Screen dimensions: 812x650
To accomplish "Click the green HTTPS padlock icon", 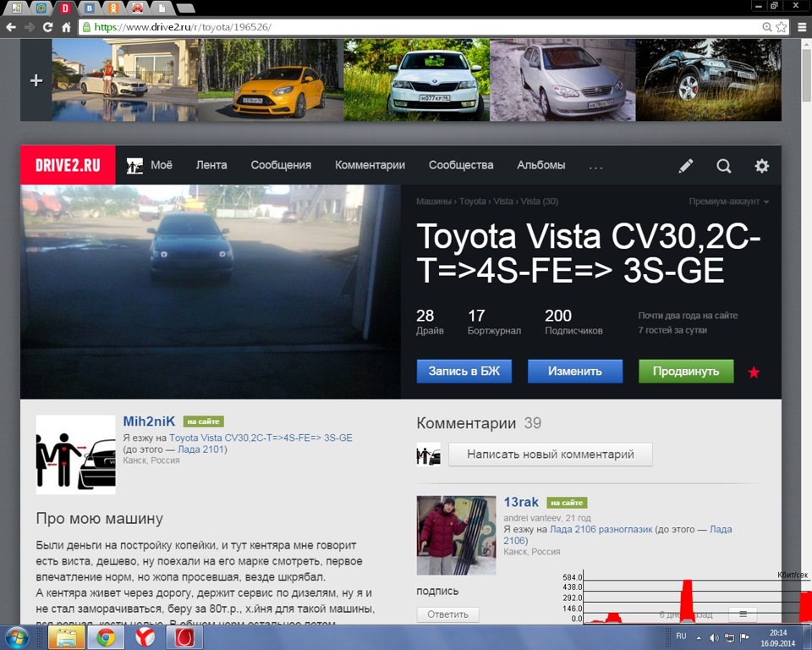I will click(x=86, y=27).
